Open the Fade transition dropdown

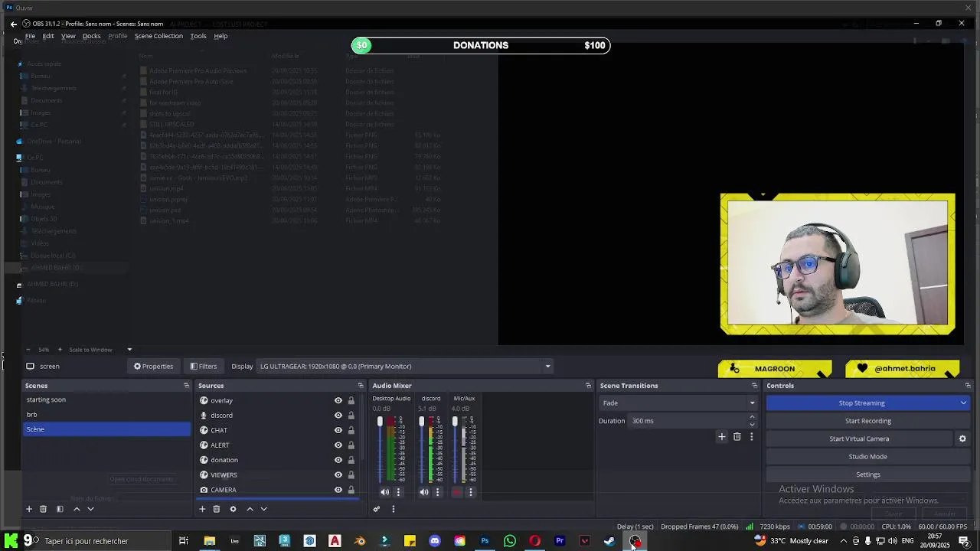678,403
